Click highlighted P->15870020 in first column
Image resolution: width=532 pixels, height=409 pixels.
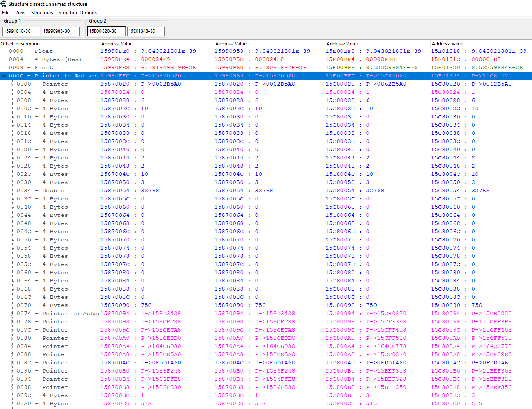[x=161, y=76]
